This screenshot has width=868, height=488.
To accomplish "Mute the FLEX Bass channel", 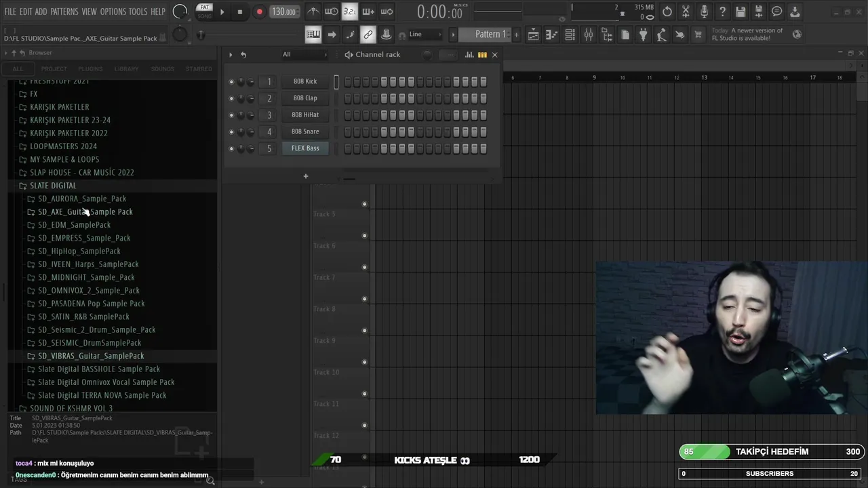I will coord(231,148).
